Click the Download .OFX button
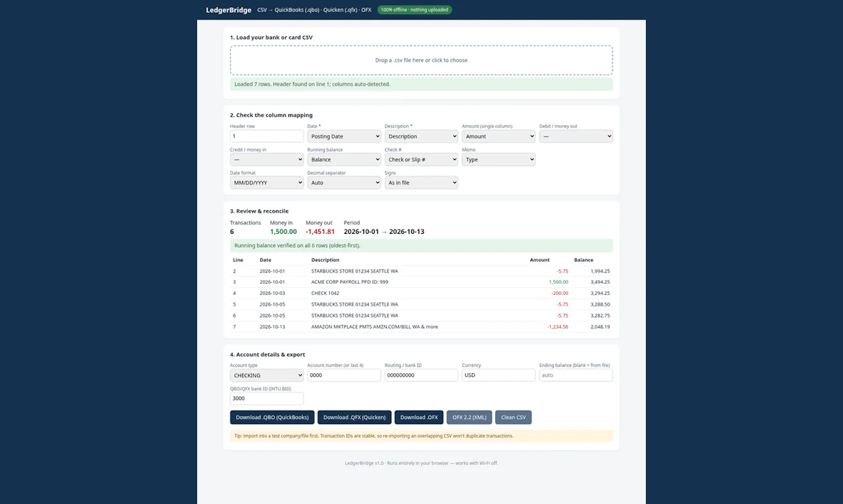The width and height of the screenshot is (843, 504). [419, 418]
